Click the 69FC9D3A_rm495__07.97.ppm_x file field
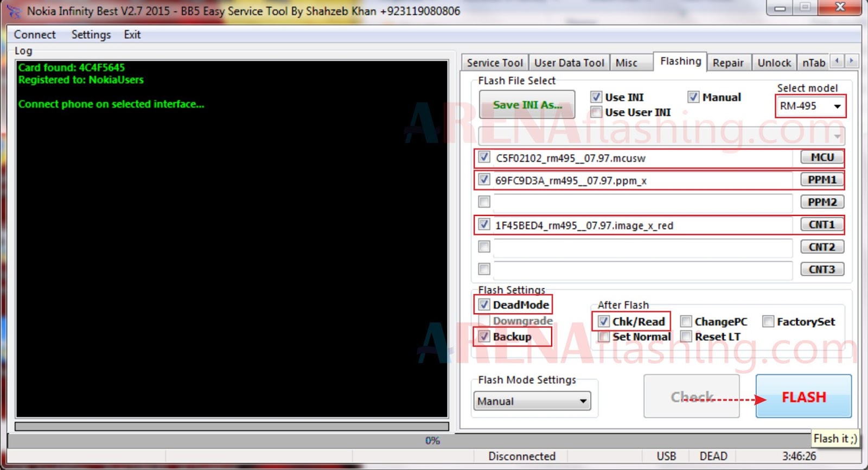 [642, 181]
